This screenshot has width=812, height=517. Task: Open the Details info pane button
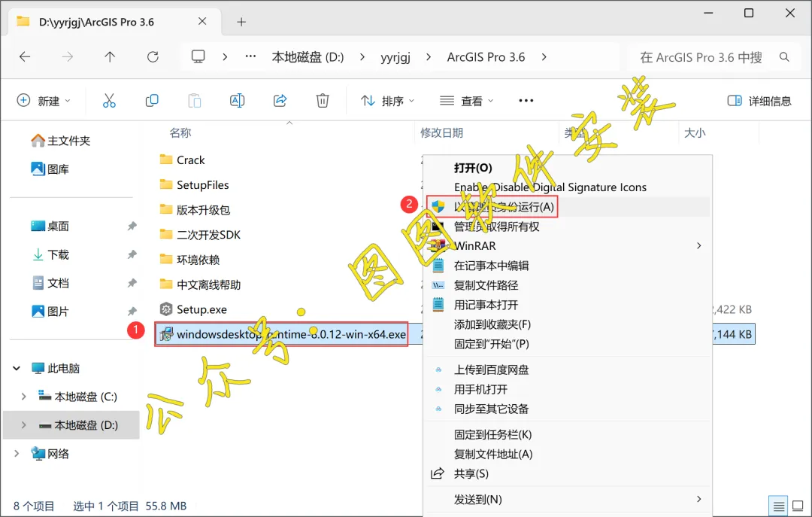pyautogui.click(x=759, y=101)
